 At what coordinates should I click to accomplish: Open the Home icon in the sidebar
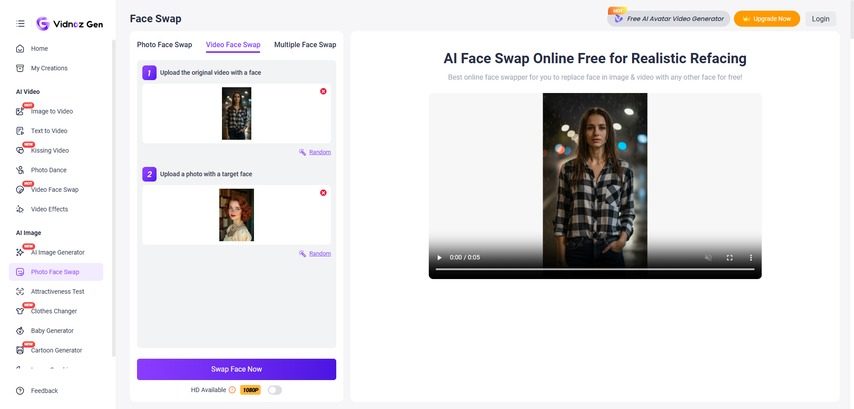point(20,48)
